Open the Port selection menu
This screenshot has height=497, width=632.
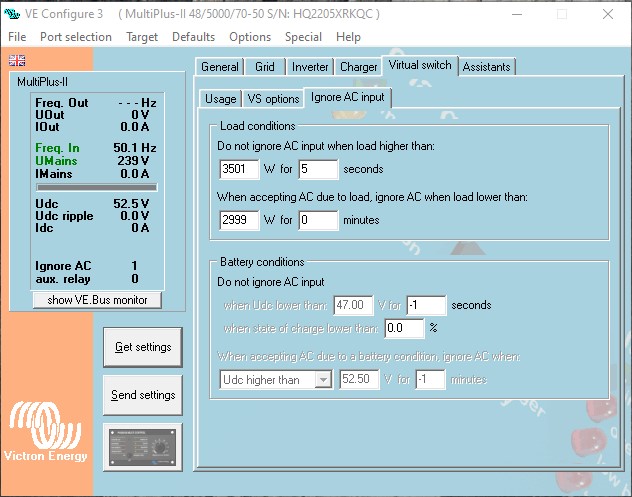[76, 37]
